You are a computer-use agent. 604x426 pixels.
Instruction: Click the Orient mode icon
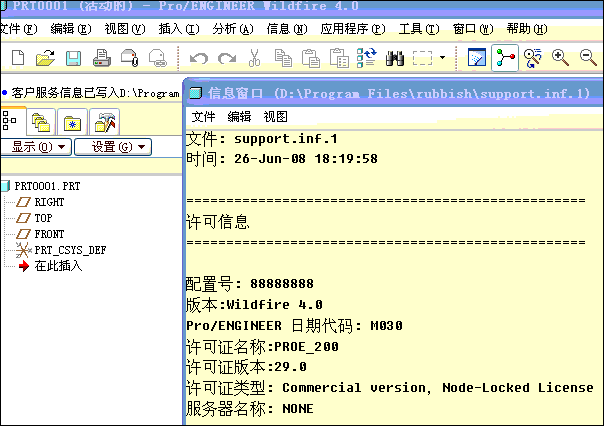(533, 58)
